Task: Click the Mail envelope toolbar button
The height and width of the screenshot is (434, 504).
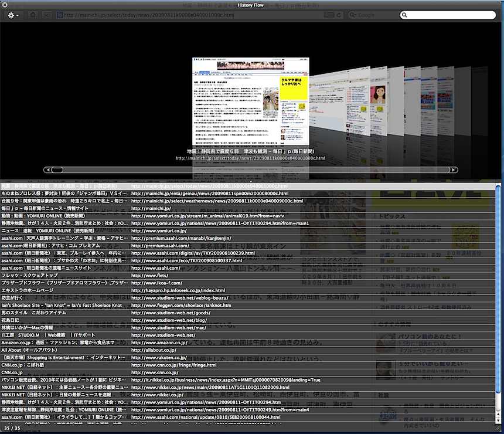Action: click(x=47, y=15)
